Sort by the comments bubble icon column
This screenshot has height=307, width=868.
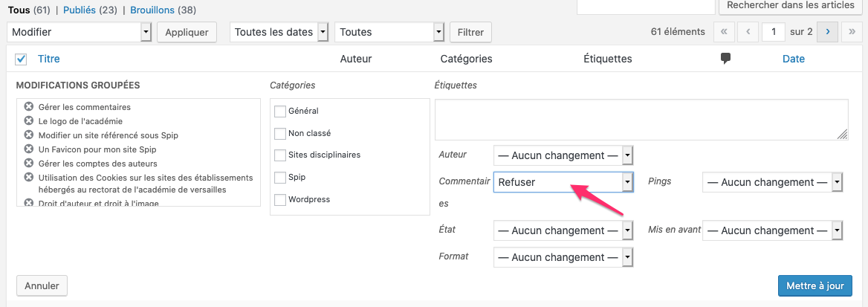725,59
